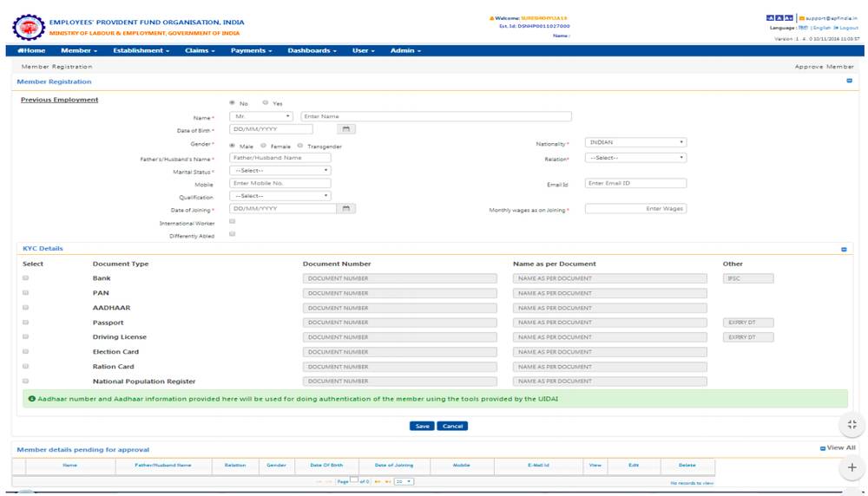Collapse the KYC Details section
The height and width of the screenshot is (496, 868).
click(x=844, y=249)
